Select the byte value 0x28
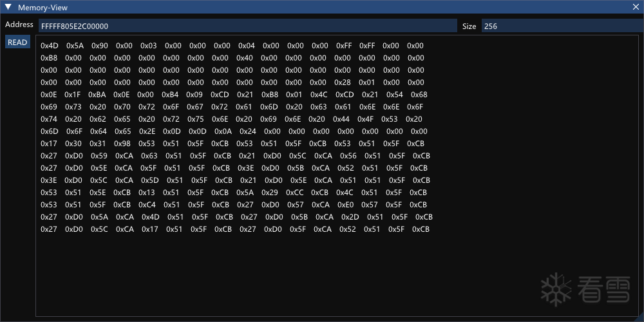 click(343, 82)
